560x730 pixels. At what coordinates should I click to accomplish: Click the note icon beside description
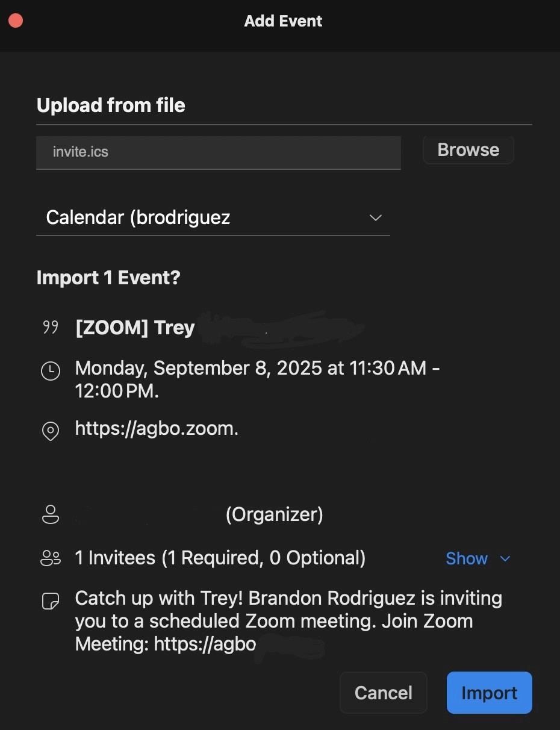[51, 601]
